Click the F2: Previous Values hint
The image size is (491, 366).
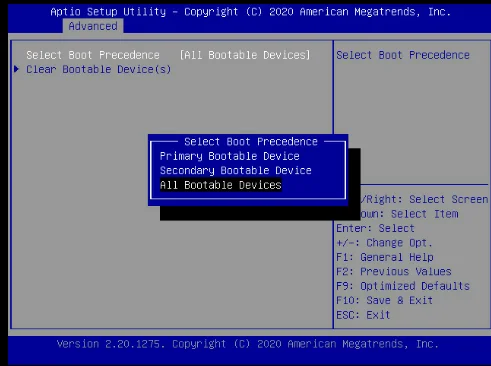(394, 271)
